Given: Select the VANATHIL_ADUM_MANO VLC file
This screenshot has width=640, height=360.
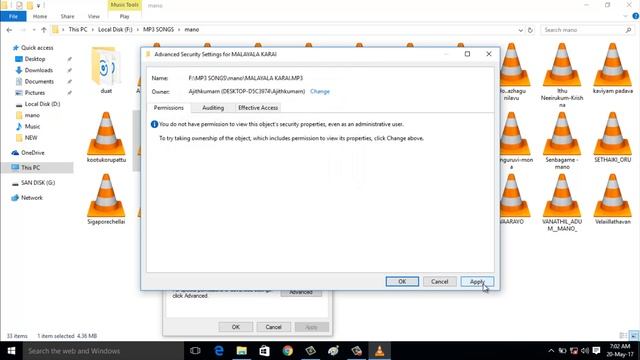Looking at the screenshot, I should point(562,203).
